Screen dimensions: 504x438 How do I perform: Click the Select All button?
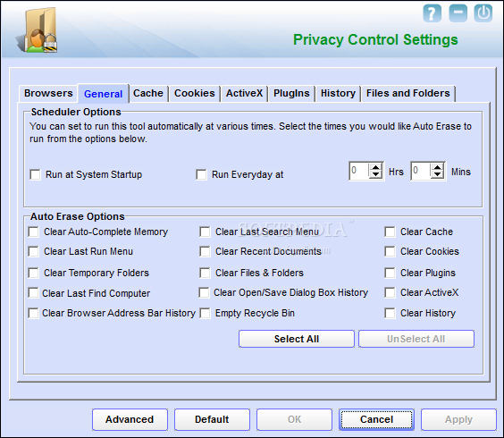297,339
